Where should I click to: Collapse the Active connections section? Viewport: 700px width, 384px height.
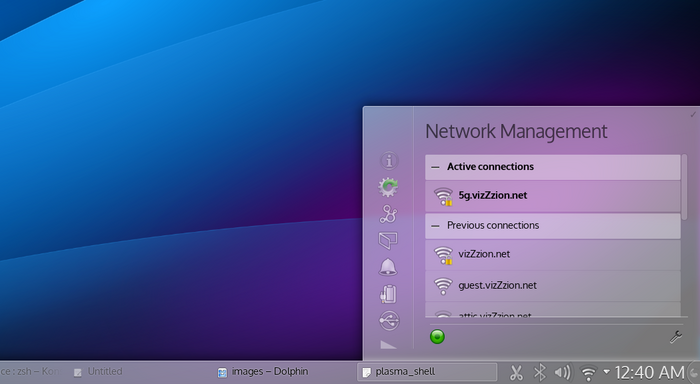pyautogui.click(x=553, y=167)
